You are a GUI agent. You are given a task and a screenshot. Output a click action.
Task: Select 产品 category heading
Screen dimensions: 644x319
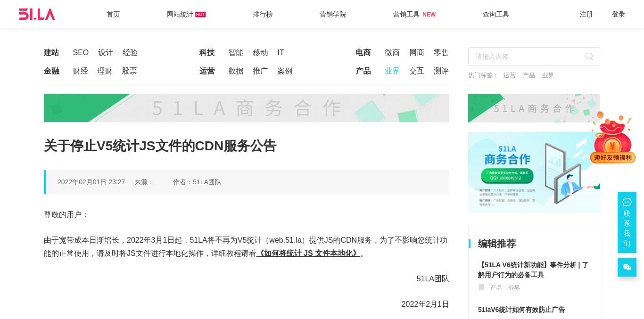coord(363,71)
